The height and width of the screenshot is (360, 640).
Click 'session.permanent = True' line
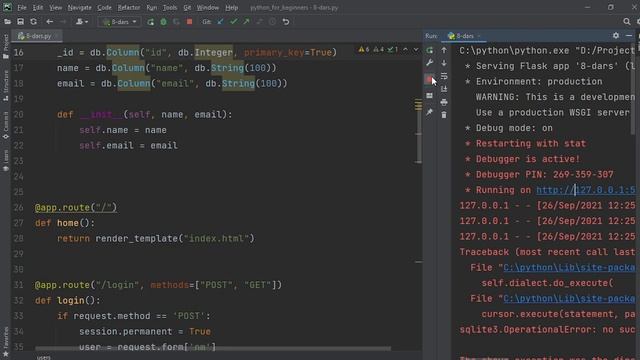pyautogui.click(x=145, y=331)
